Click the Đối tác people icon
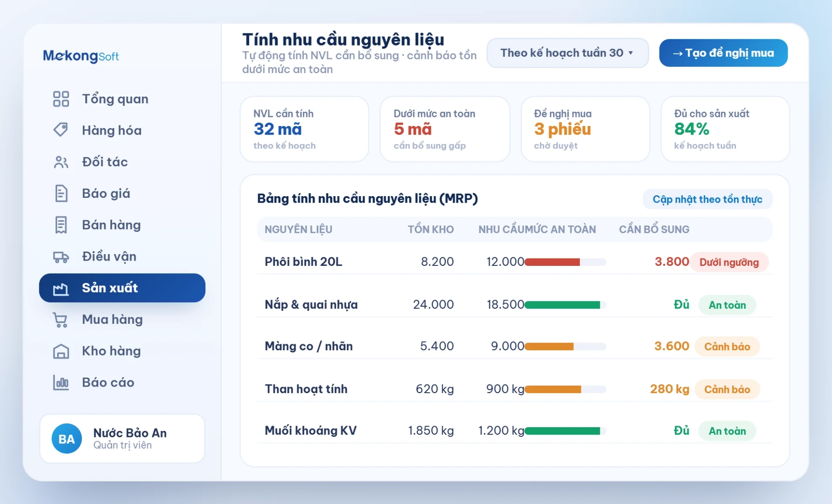This screenshot has height=504, width=832. point(61,162)
